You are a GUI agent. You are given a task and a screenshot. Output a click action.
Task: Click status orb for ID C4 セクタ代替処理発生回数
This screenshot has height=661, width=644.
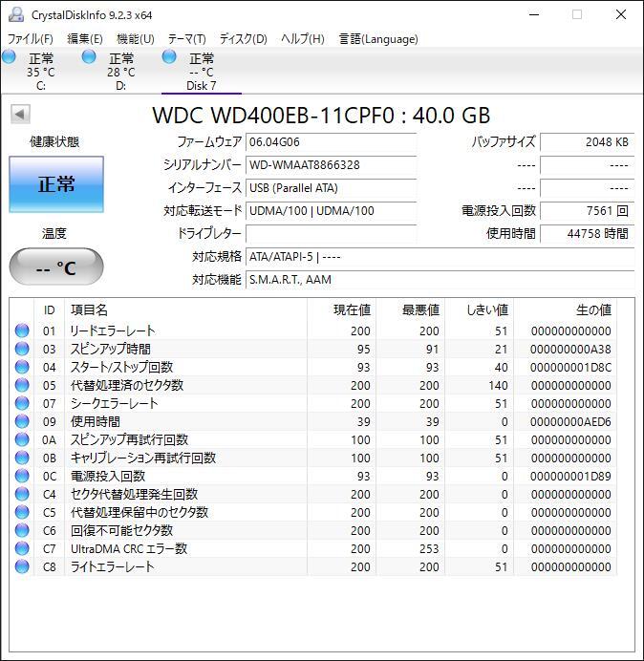pos(22,494)
